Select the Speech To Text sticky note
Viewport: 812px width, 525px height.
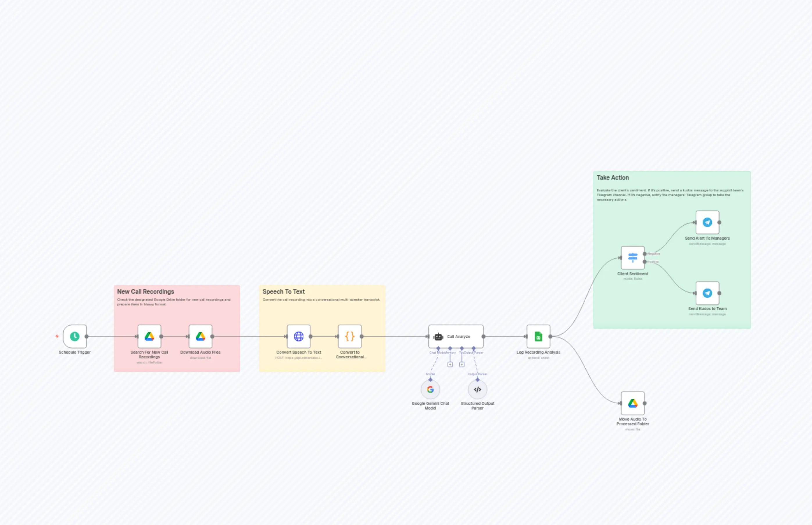click(284, 292)
